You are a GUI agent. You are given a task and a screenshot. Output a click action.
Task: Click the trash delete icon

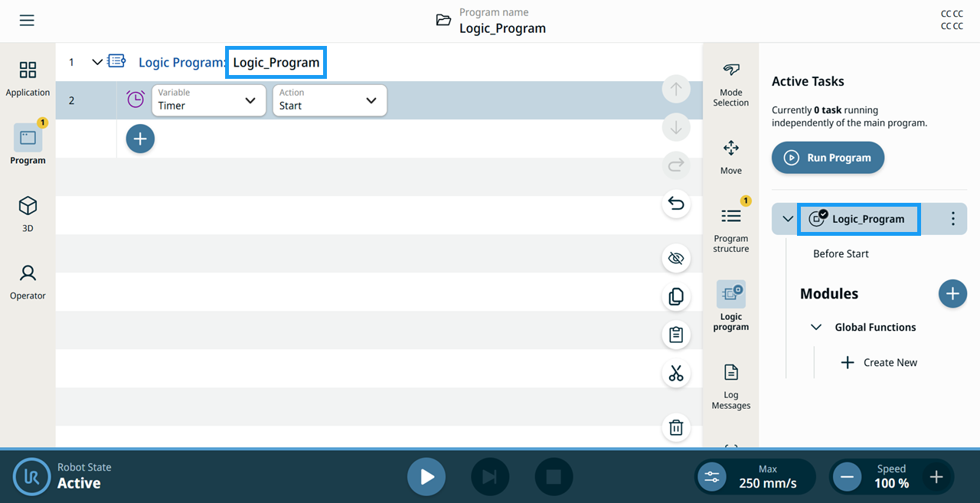676,427
